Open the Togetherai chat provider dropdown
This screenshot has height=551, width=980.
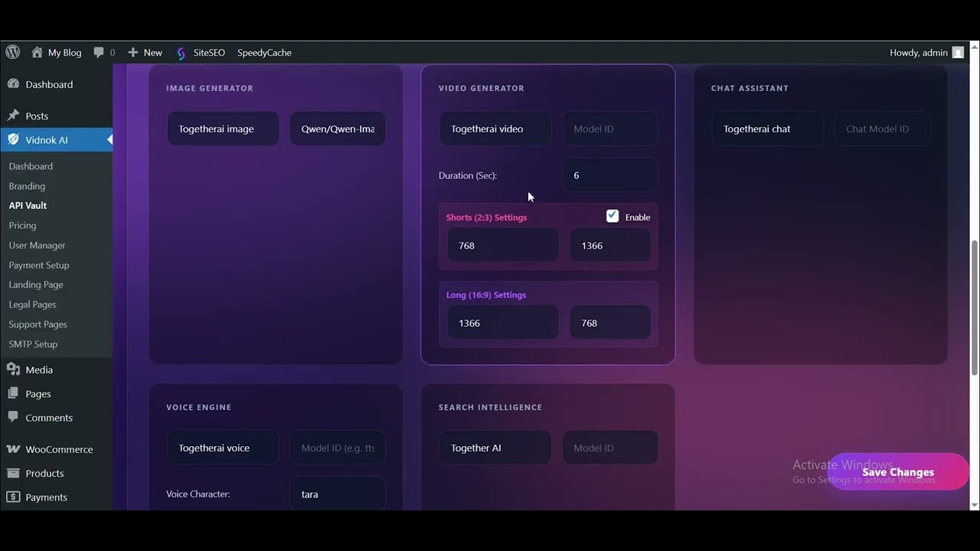tap(768, 129)
